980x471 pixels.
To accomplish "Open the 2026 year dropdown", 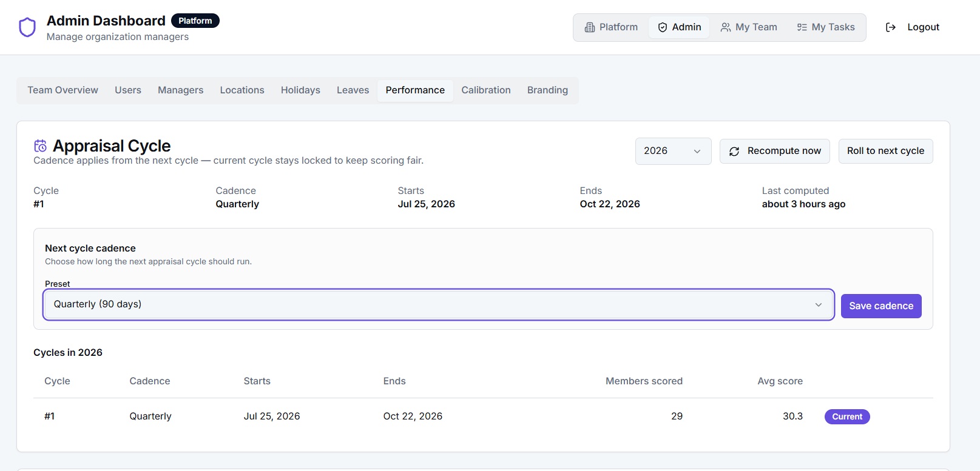I will point(673,151).
